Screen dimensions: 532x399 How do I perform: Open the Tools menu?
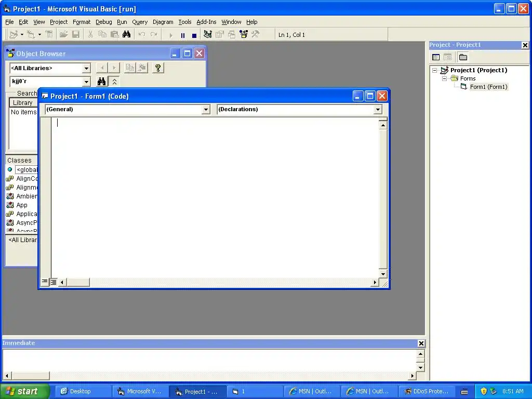pos(185,22)
